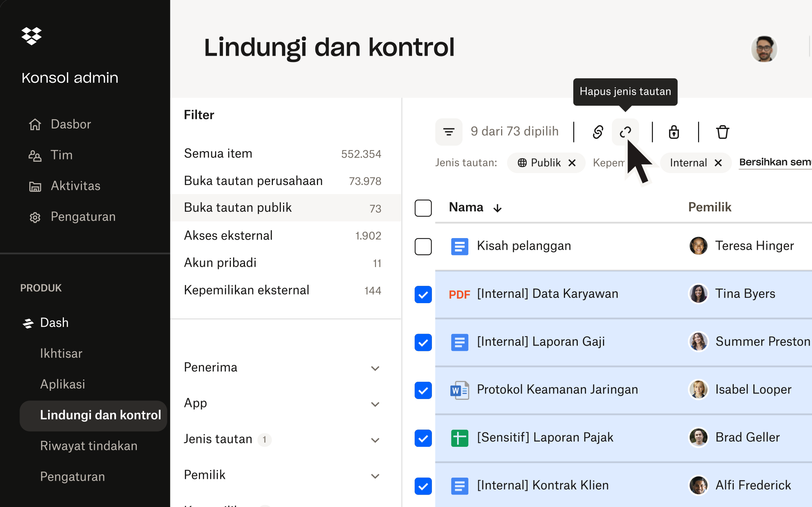This screenshot has height=507, width=812.
Task: Open the filter options icon button
Action: click(x=449, y=132)
